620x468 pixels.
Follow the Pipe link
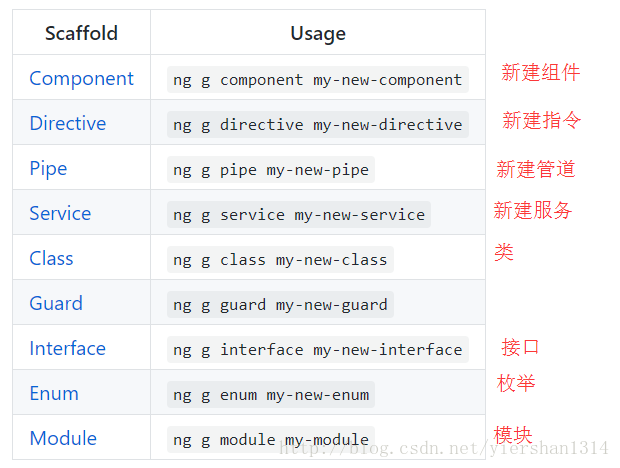click(x=48, y=169)
